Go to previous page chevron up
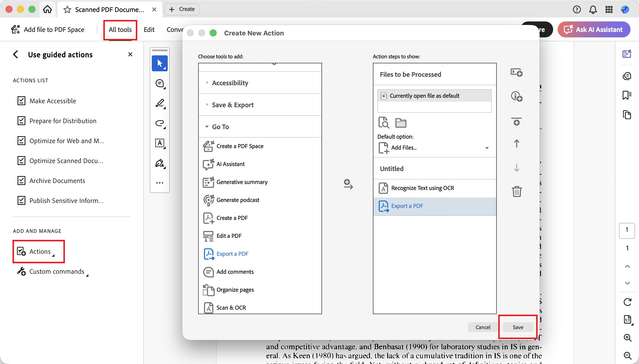The width and height of the screenshot is (639, 364). pos(627,266)
